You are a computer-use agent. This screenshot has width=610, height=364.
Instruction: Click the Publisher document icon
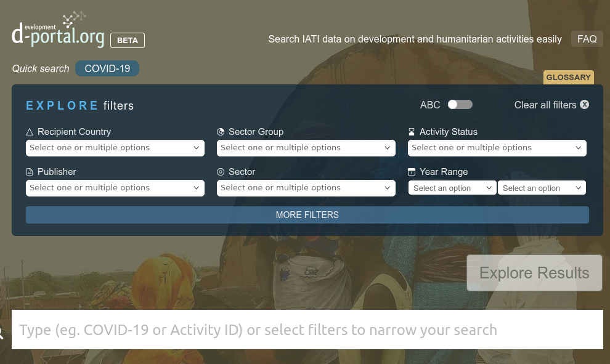click(30, 172)
